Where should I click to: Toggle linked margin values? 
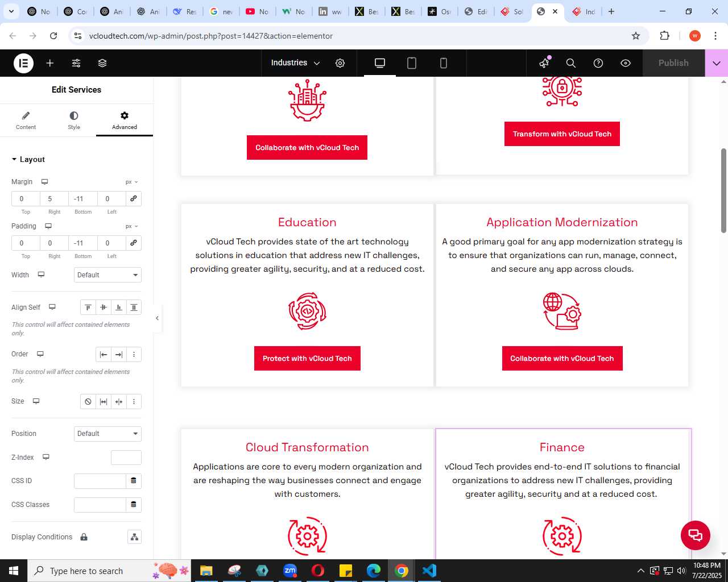[x=134, y=198]
